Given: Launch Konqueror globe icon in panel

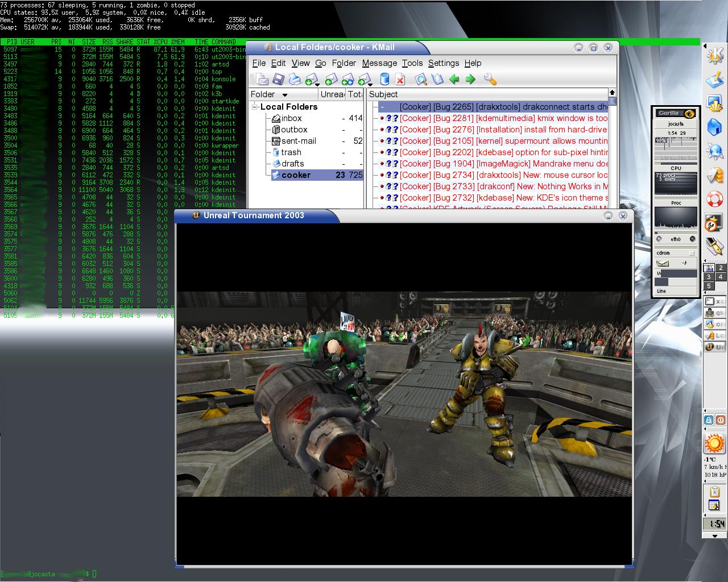Looking at the screenshot, I should point(714,151).
